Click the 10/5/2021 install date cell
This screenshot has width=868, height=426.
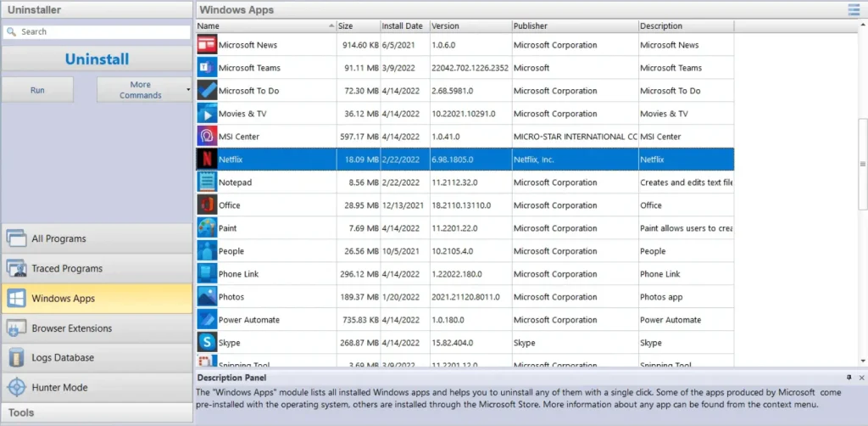pyautogui.click(x=404, y=251)
